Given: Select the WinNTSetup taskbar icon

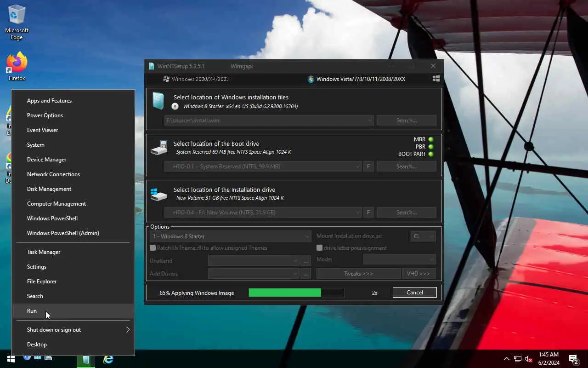Looking at the screenshot, I should point(86,359).
